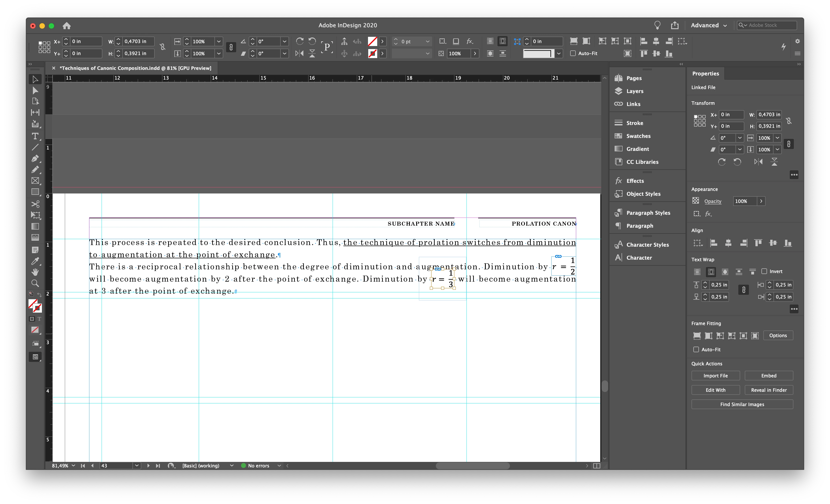This screenshot has width=830, height=504.
Task: Expand the No errors preflight menu
Action: [279, 466]
